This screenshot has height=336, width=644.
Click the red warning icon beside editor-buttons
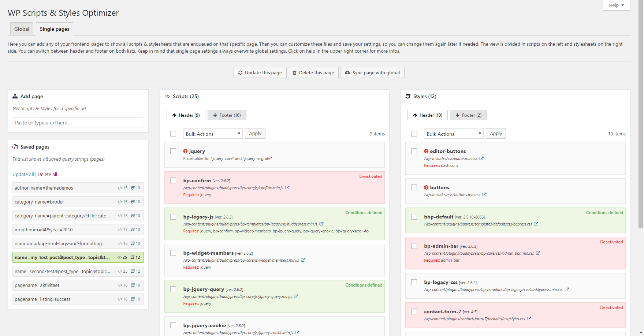click(426, 151)
